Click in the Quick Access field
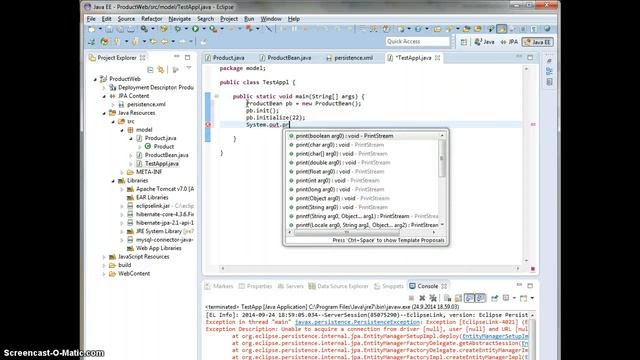The height and width of the screenshot is (360, 640). pyautogui.click(x=417, y=42)
